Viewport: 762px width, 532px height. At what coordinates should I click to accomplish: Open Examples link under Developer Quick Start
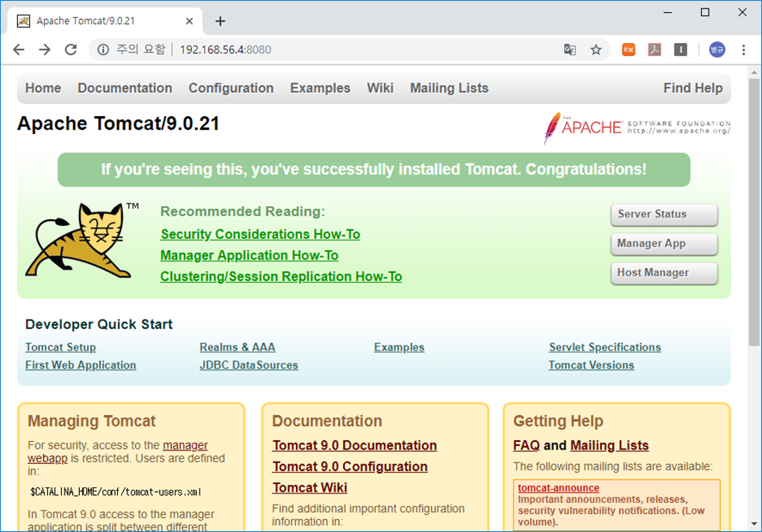(x=399, y=347)
